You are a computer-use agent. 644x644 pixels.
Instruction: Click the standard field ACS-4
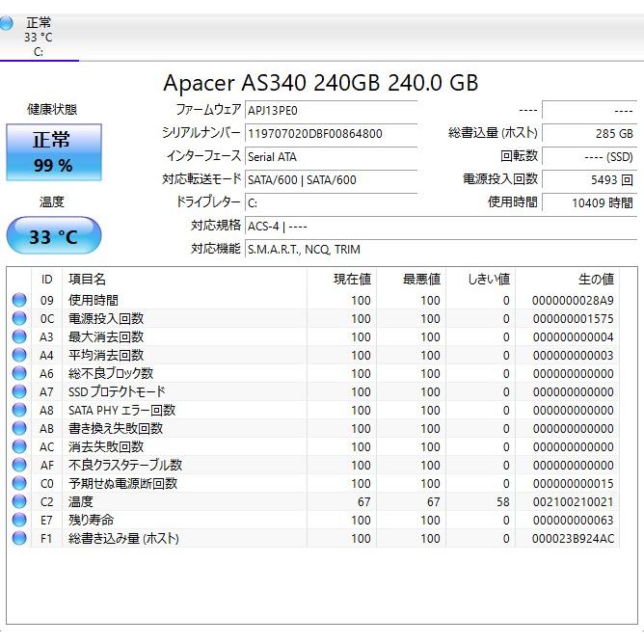(x=442, y=226)
